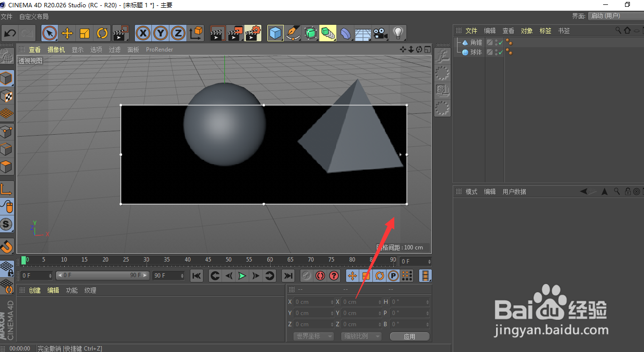The image size is (644, 352).
Task: Toggle X axis lock
Action: pyautogui.click(x=143, y=33)
